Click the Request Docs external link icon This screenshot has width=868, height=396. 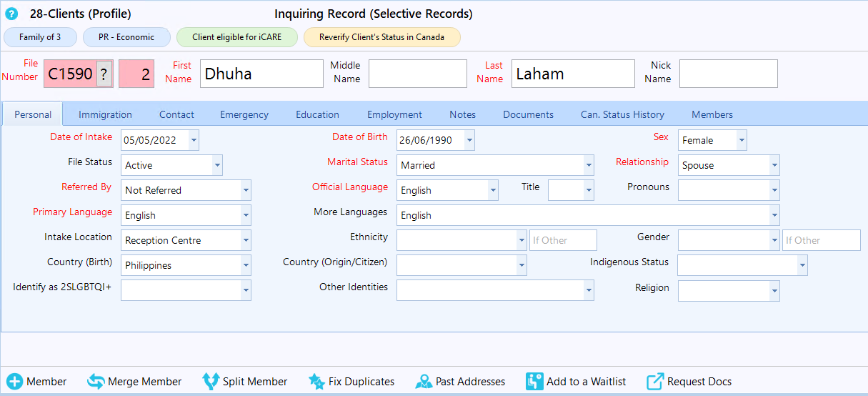coord(655,382)
